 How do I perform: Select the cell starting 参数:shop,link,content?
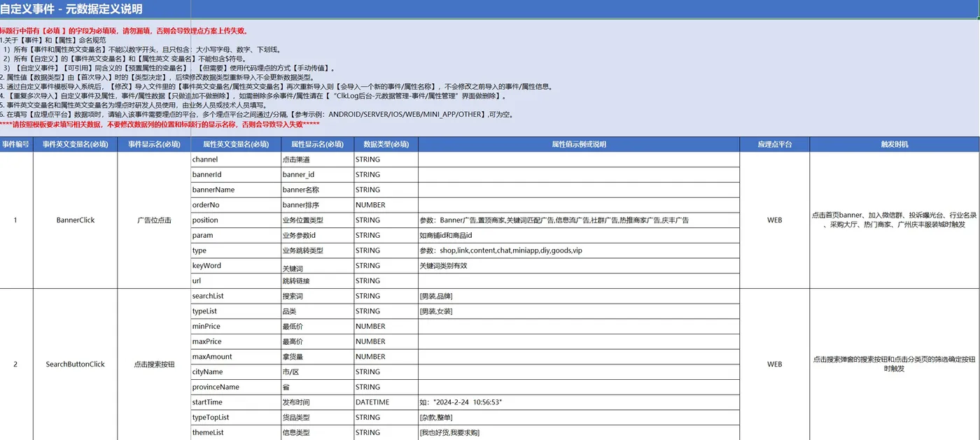(x=579, y=250)
